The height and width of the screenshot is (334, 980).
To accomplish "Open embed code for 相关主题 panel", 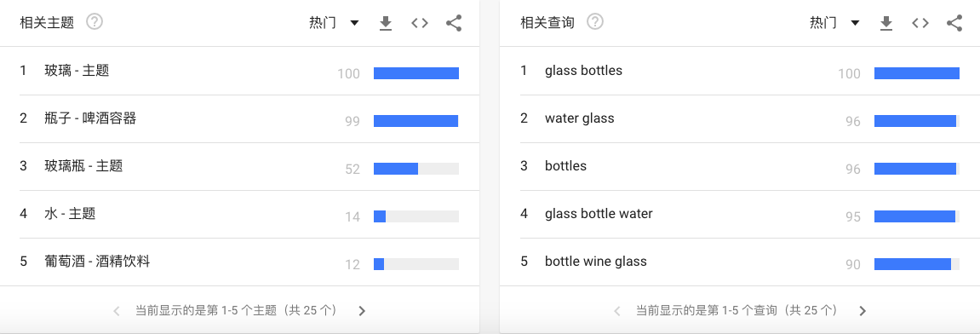I will [420, 23].
